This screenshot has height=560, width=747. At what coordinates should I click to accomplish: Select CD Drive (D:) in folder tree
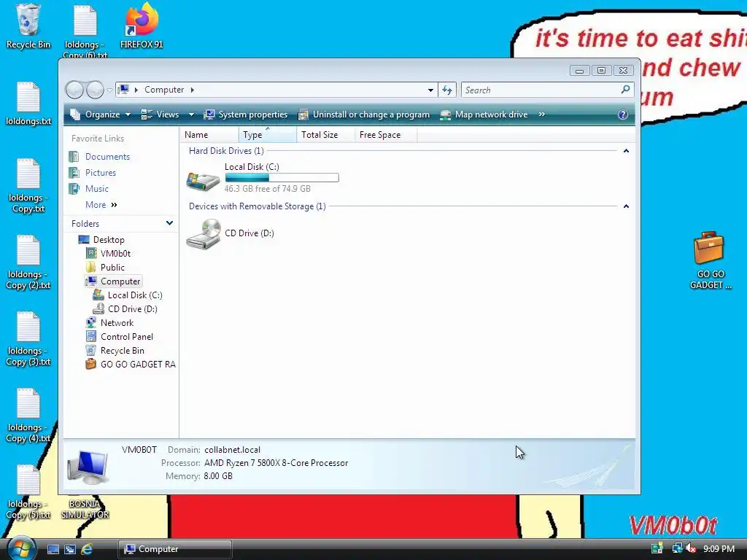pos(125,308)
